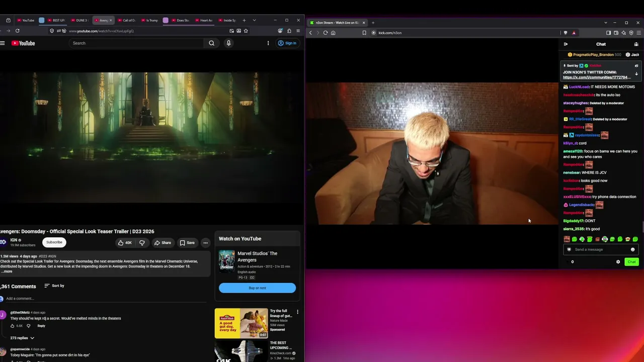Click the YouTube search field

click(137, 43)
